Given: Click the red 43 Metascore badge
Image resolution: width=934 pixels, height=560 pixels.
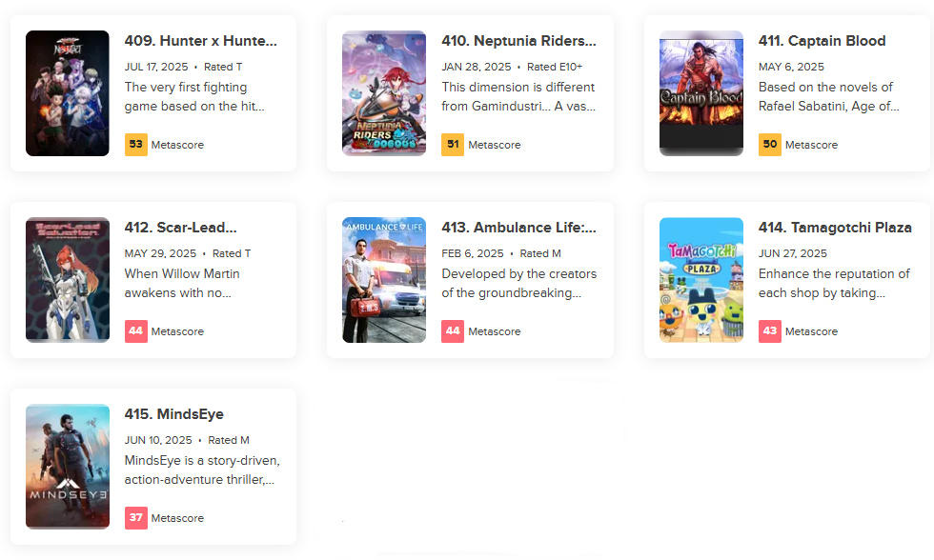Looking at the screenshot, I should pyautogui.click(x=770, y=331).
